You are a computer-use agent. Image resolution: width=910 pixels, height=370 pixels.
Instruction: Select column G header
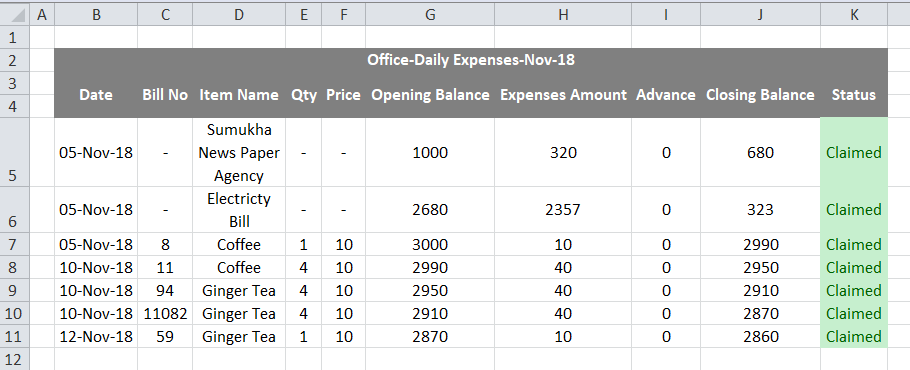[x=430, y=15]
